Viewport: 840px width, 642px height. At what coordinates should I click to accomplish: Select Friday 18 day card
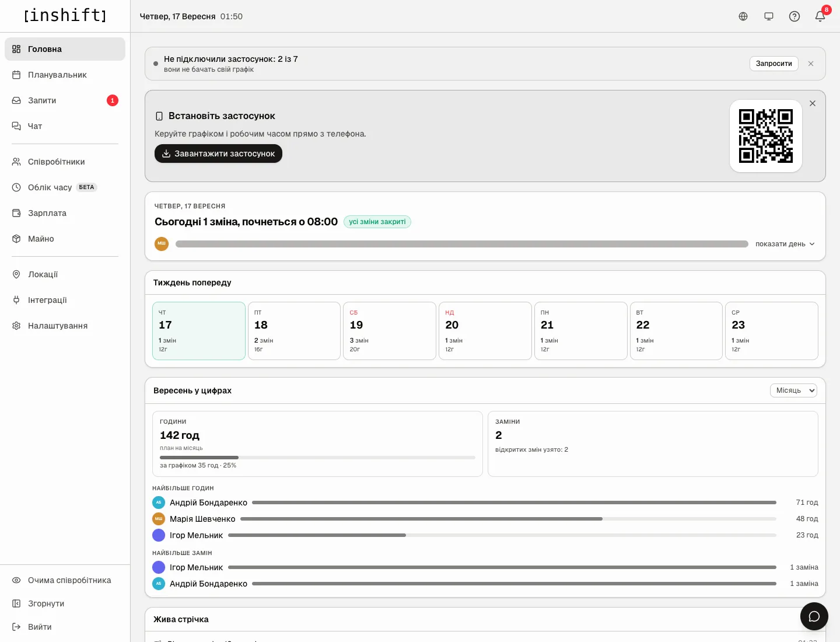(294, 331)
